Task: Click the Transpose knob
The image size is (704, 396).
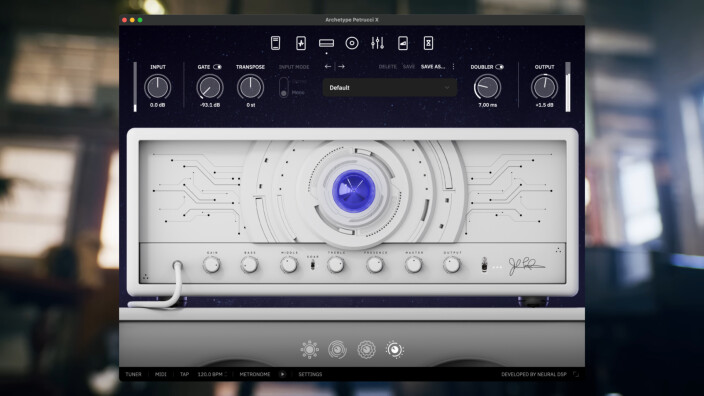Action: (x=251, y=87)
